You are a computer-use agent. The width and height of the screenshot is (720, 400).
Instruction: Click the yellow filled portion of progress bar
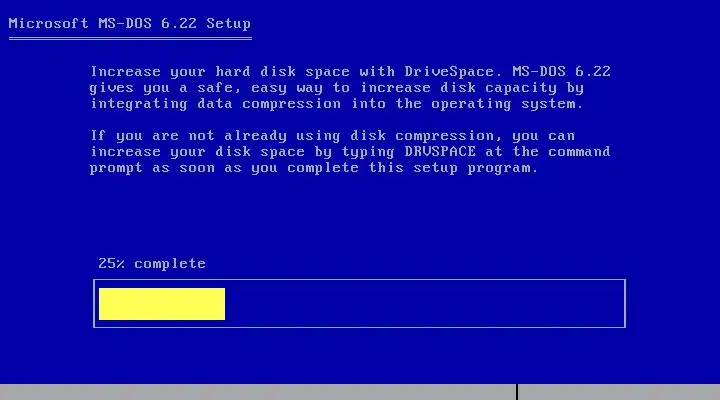click(162, 304)
